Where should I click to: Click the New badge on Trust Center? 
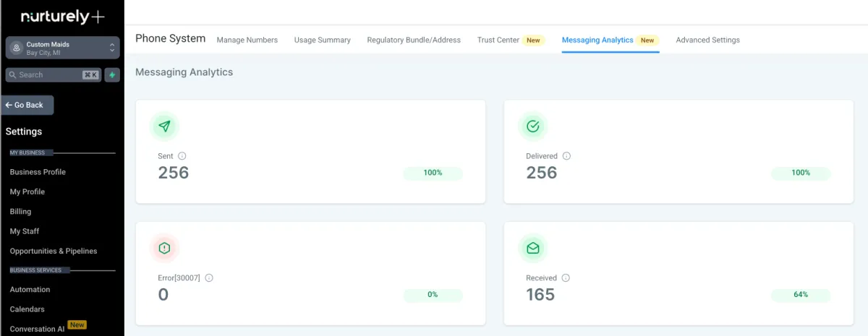coord(533,40)
